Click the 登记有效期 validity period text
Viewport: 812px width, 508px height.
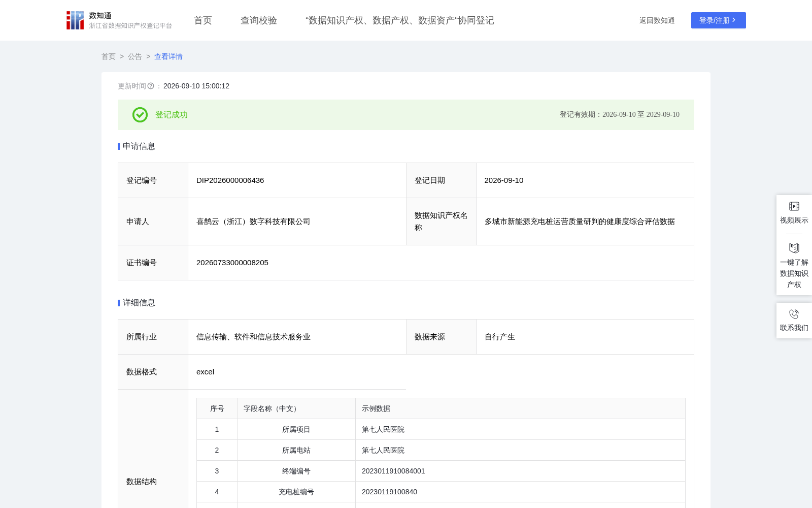click(620, 115)
